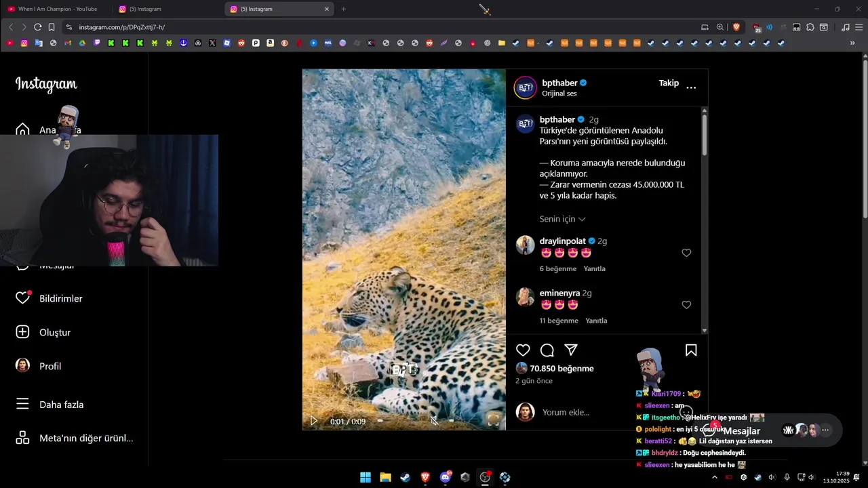
Task: Like eminenyra's comment
Action: pyautogui.click(x=686, y=305)
